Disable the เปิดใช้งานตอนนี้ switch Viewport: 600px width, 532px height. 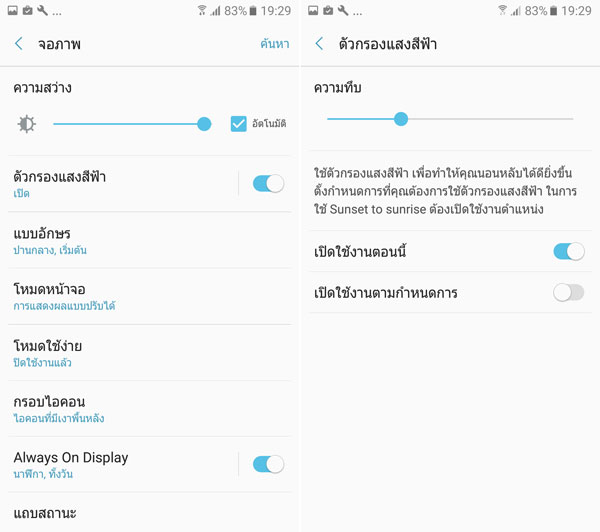569,251
